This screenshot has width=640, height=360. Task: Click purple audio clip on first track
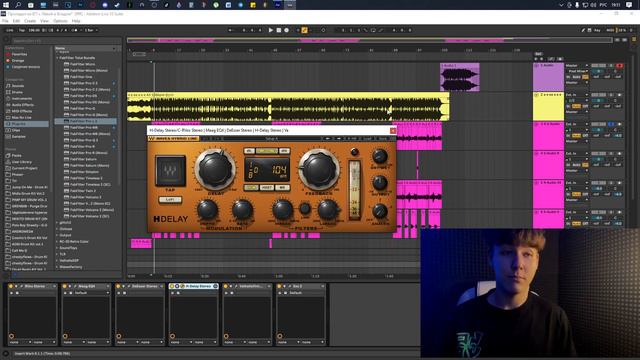460,77
